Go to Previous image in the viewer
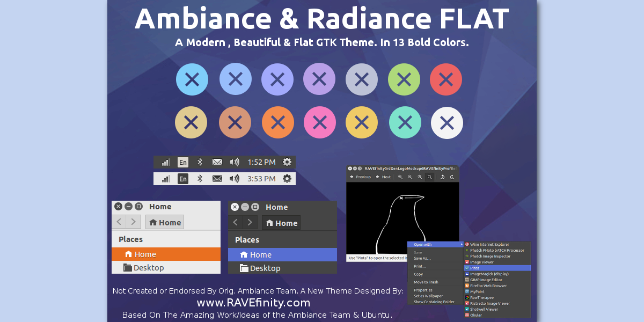Screen dimensions: 644x322 [360, 177]
